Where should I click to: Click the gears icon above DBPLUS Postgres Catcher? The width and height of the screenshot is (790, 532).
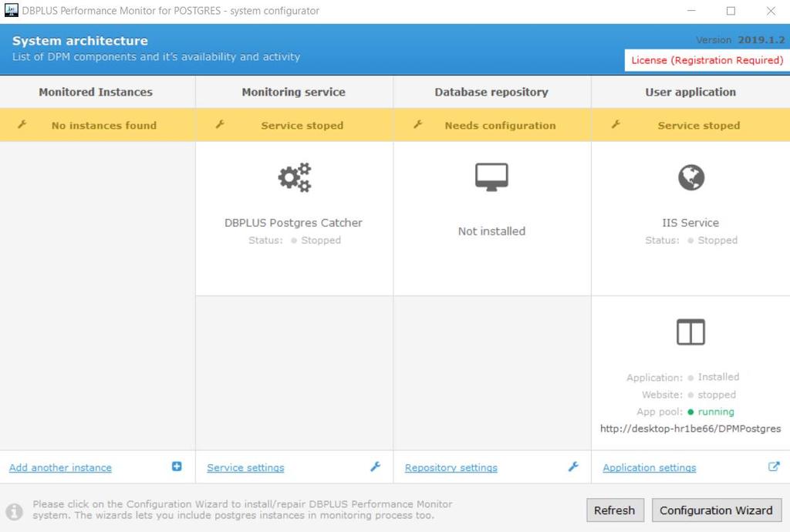tap(295, 177)
